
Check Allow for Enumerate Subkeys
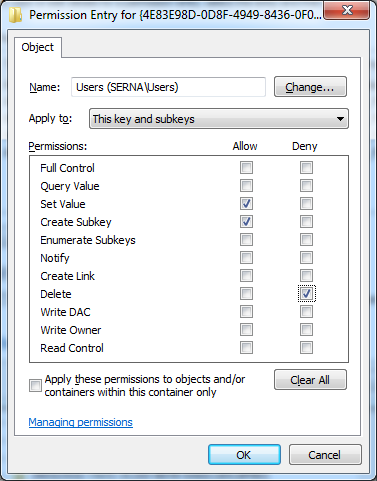246,240
